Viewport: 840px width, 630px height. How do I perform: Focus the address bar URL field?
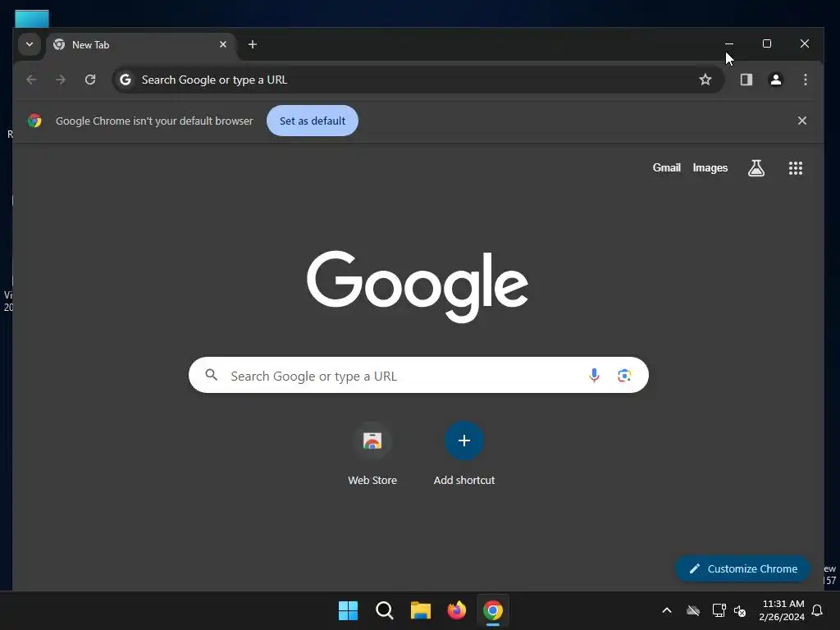[x=418, y=80]
